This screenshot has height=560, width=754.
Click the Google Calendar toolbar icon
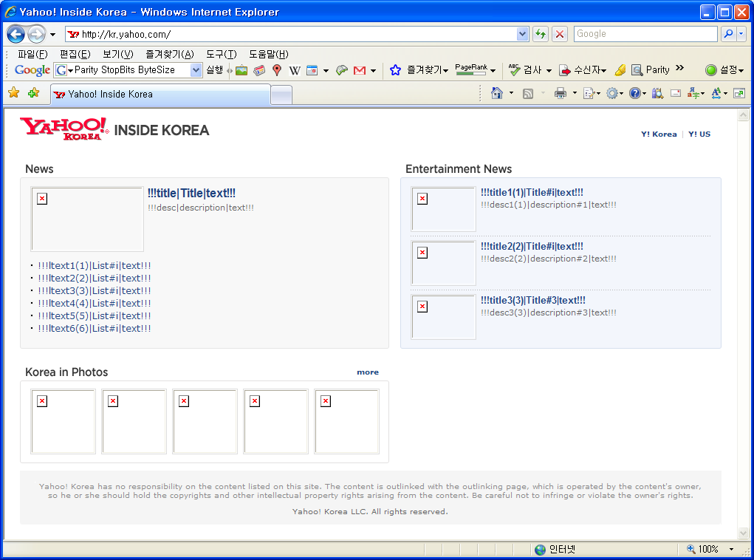312,70
